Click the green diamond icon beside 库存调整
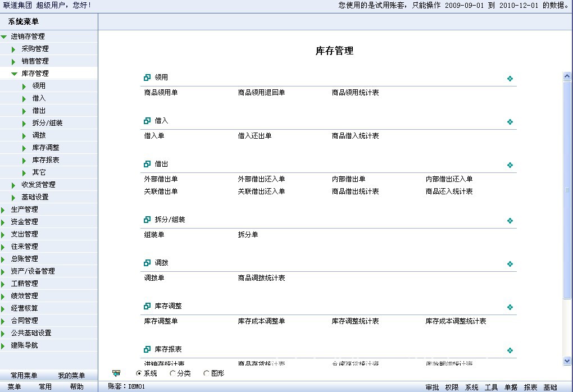 [510, 307]
